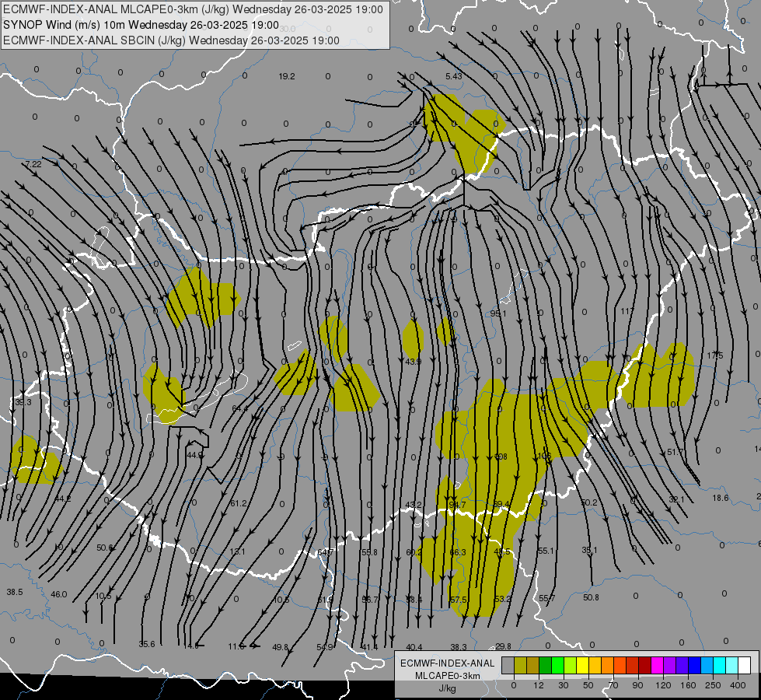Select the dark green legend swatch
This screenshot has height=700, width=761.
tap(546, 665)
